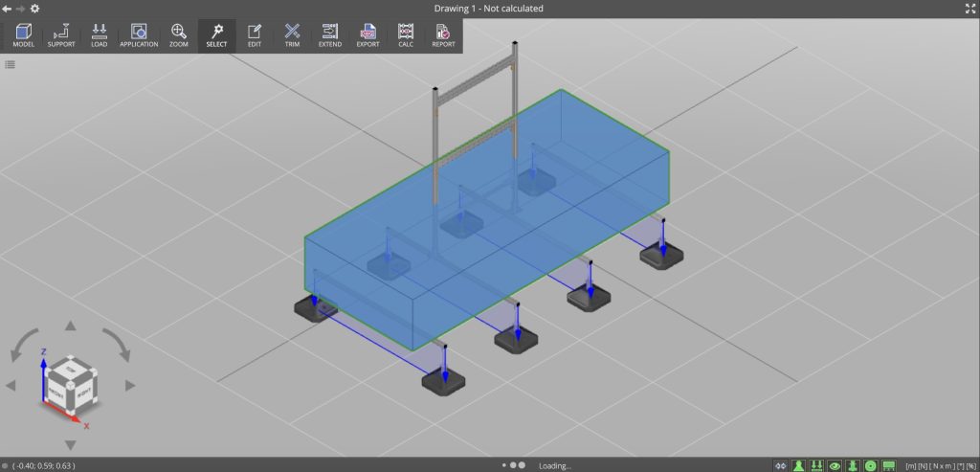Click the back arrow in title bar

(x=7, y=8)
